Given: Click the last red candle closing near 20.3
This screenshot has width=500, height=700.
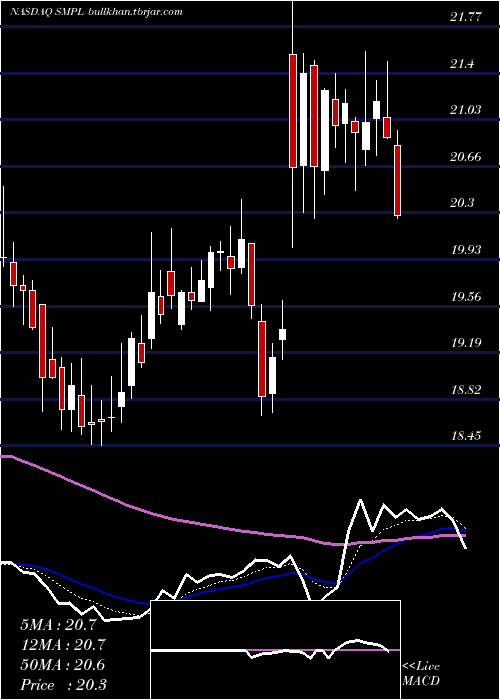Looking at the screenshot, I should (397, 180).
